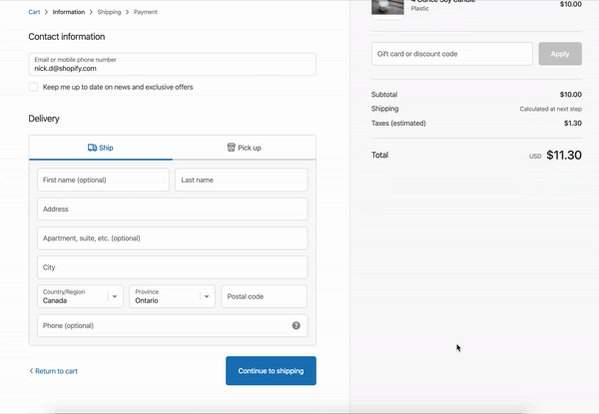The width and height of the screenshot is (599, 414).
Task: Click Continue to shipping button
Action: (x=271, y=371)
